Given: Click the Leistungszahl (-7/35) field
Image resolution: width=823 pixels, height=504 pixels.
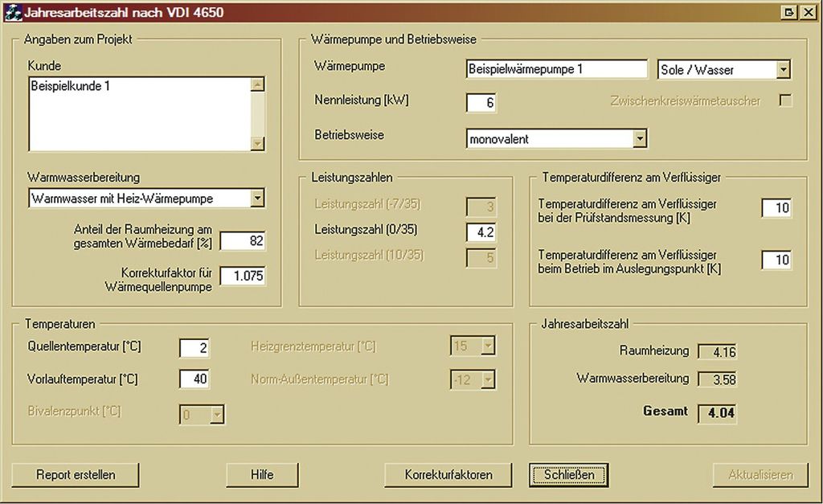Looking at the screenshot, I should 481,207.
